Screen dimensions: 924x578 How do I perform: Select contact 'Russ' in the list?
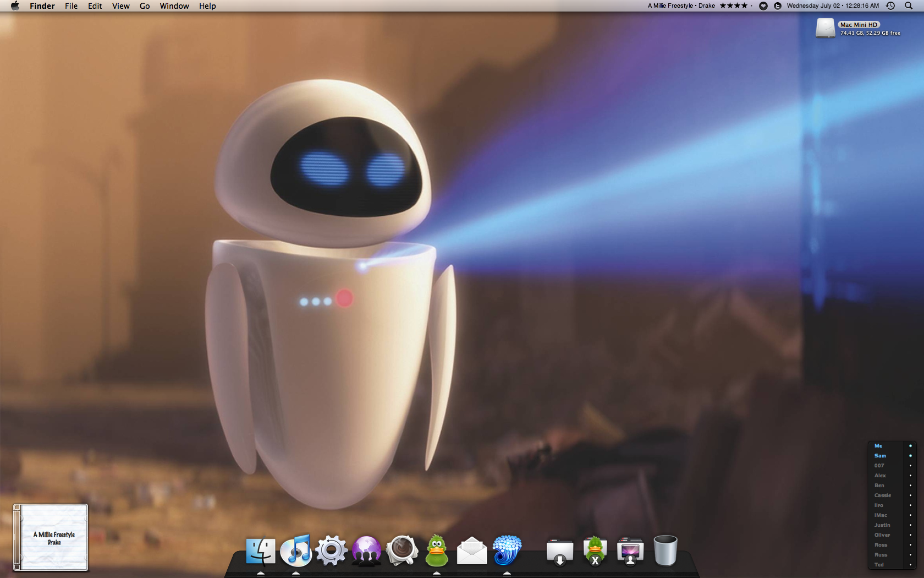(881, 555)
